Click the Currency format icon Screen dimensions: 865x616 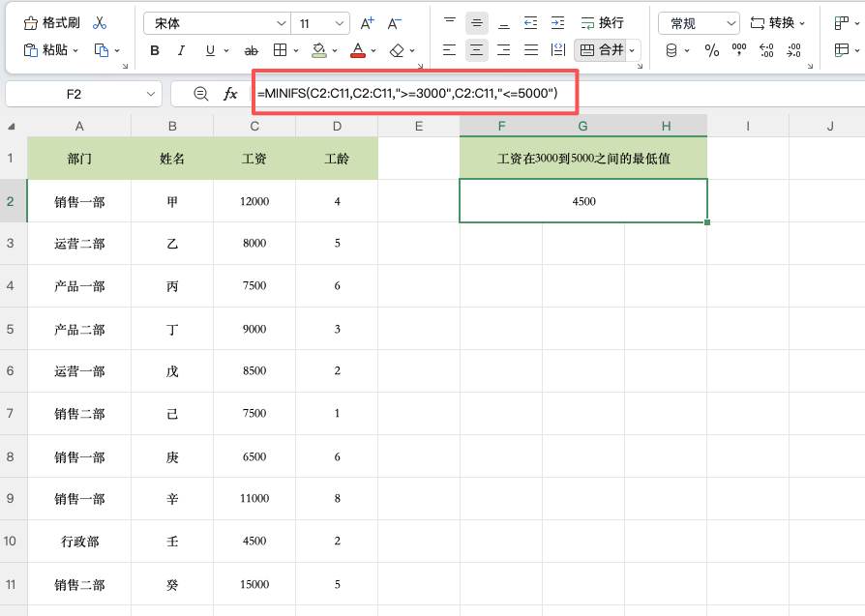(x=671, y=50)
